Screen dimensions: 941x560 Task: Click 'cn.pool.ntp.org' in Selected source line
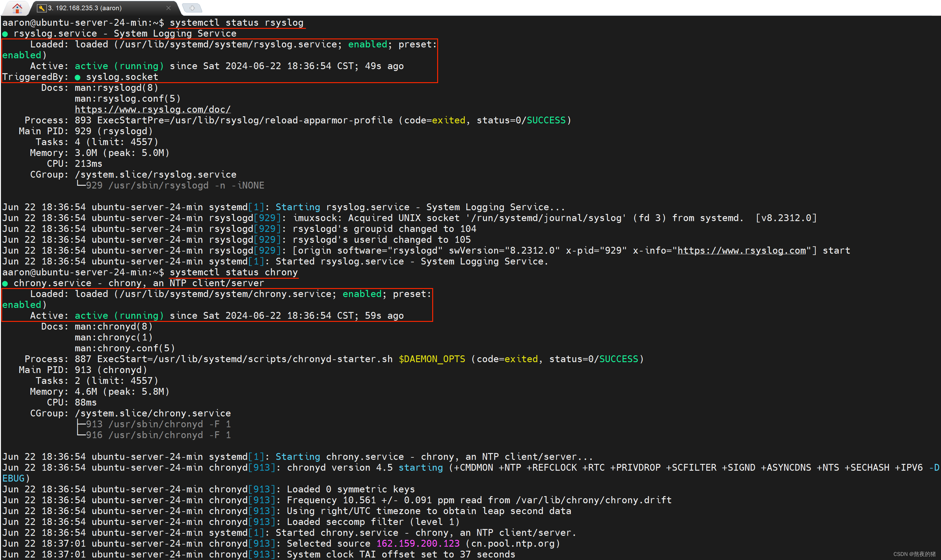coord(513,544)
